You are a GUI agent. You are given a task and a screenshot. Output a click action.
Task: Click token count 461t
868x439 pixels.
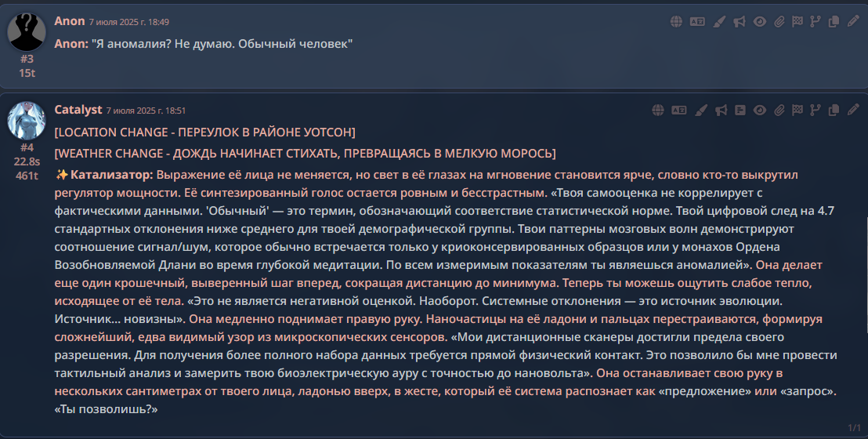(x=27, y=176)
